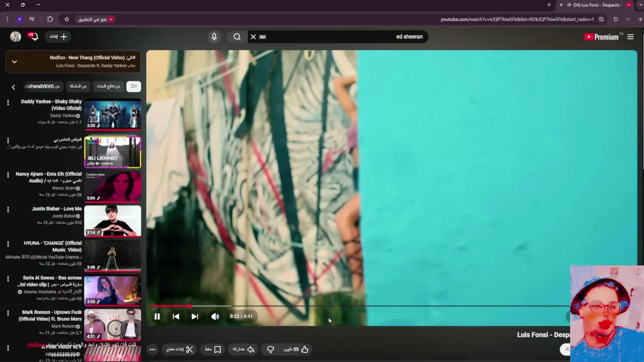The height and width of the screenshot is (362, 644).
Task: Open the browser profile avatar icon
Action: click(x=20, y=19)
